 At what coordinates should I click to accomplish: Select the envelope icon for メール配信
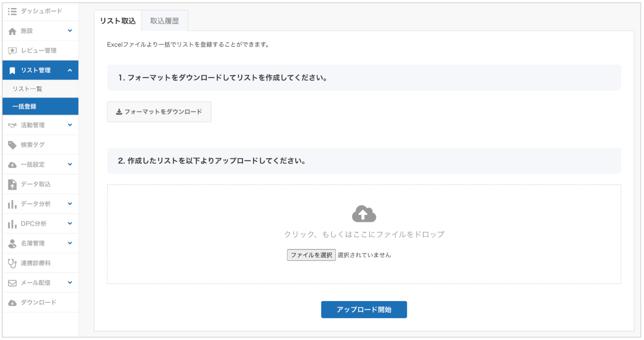12,282
